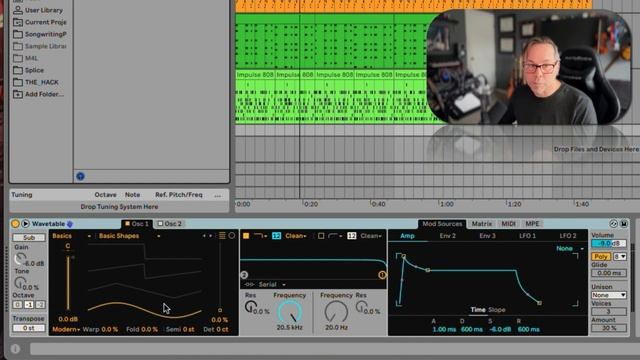The image size is (640, 360).
Task: Click the Semi 0 st value
Action: pyautogui.click(x=189, y=329)
